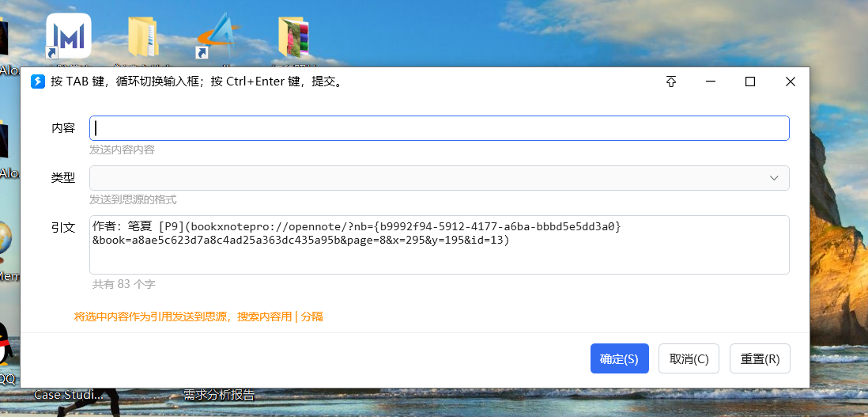
Task: Click the 内容 field label
Action: point(63,128)
